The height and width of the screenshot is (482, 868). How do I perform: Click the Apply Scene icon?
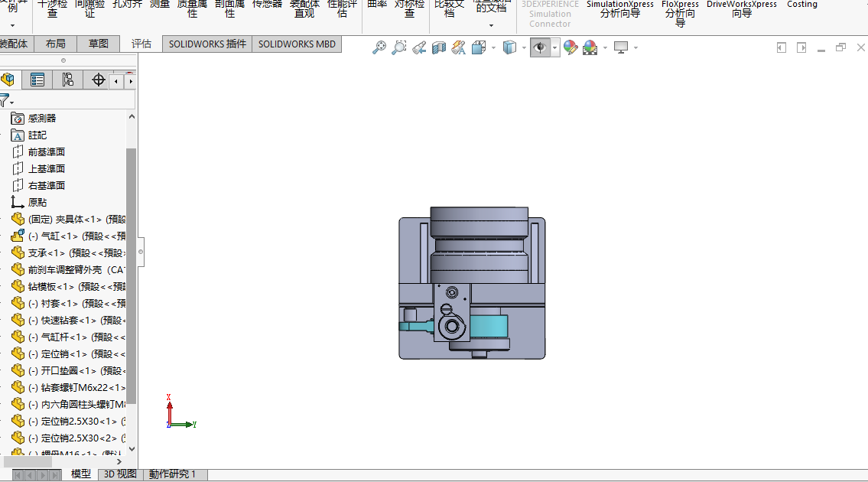point(590,47)
